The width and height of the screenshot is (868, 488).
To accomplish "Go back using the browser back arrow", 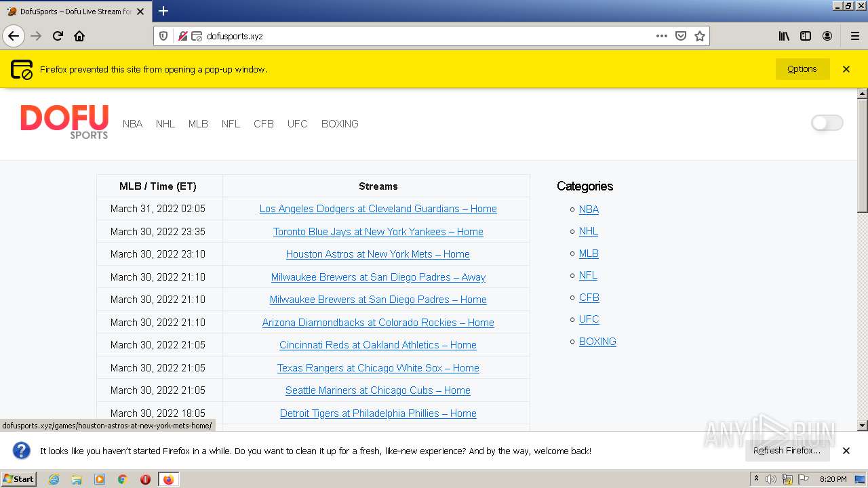I will point(14,36).
